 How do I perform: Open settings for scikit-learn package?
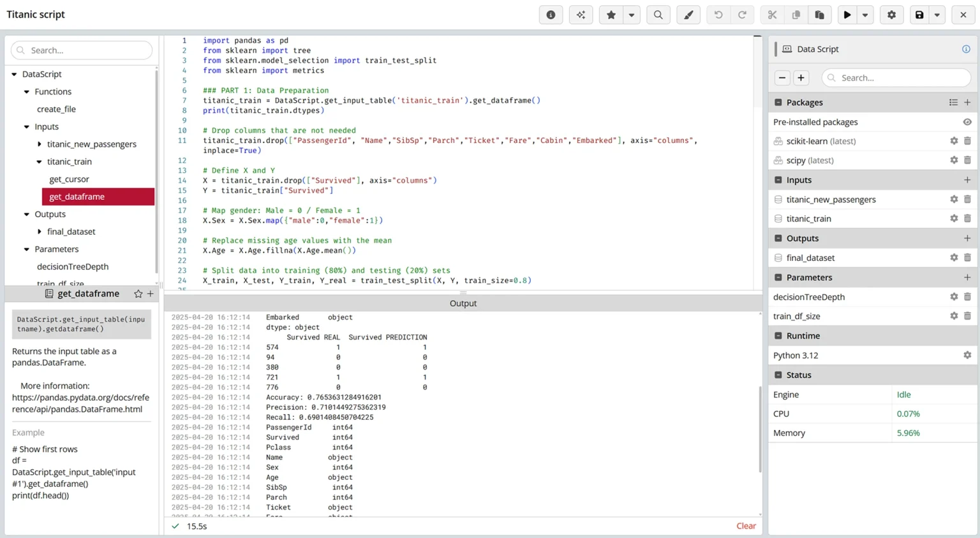pos(954,141)
